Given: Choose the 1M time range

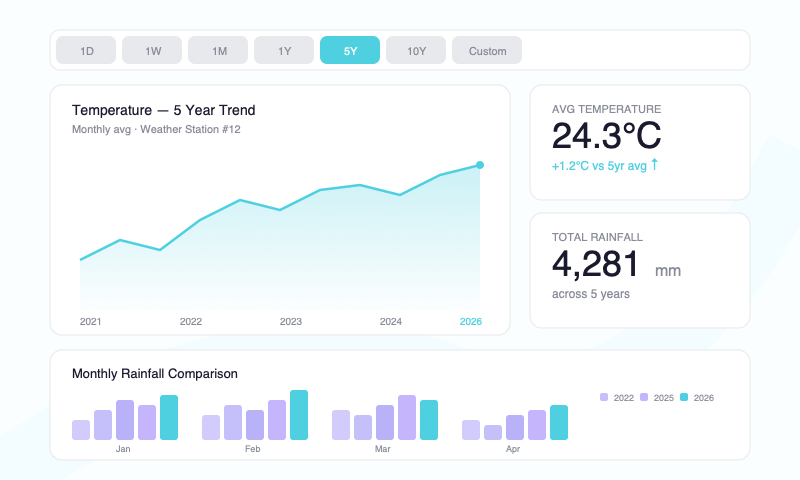Looking at the screenshot, I should 218,50.
